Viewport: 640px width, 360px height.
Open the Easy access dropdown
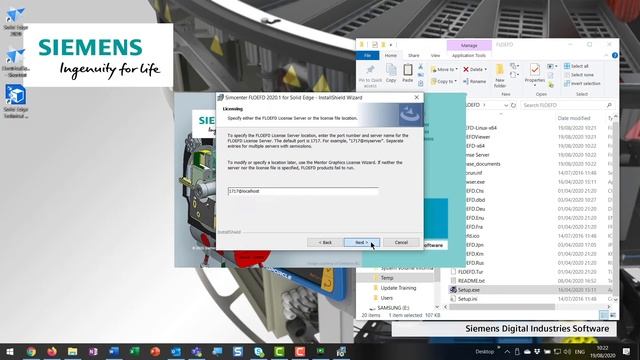coord(514,75)
